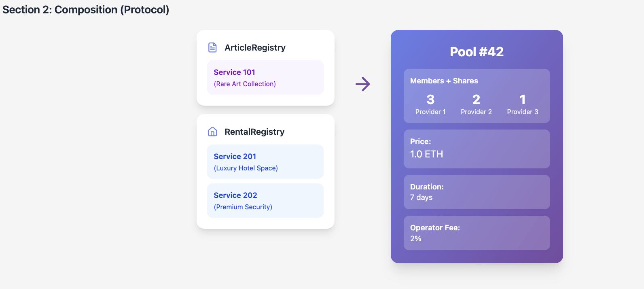Click the Members + Shares label

(x=444, y=81)
